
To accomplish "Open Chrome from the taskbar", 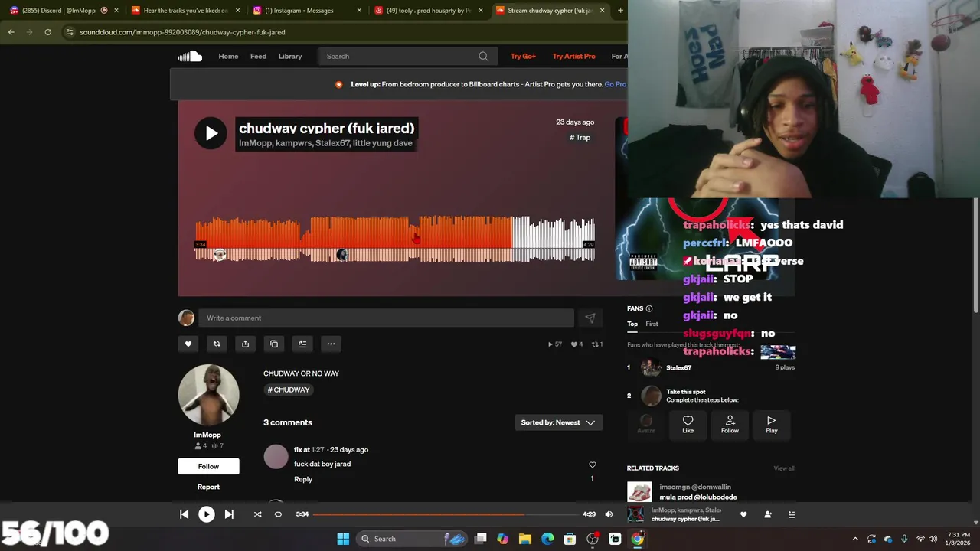I will pos(637,539).
